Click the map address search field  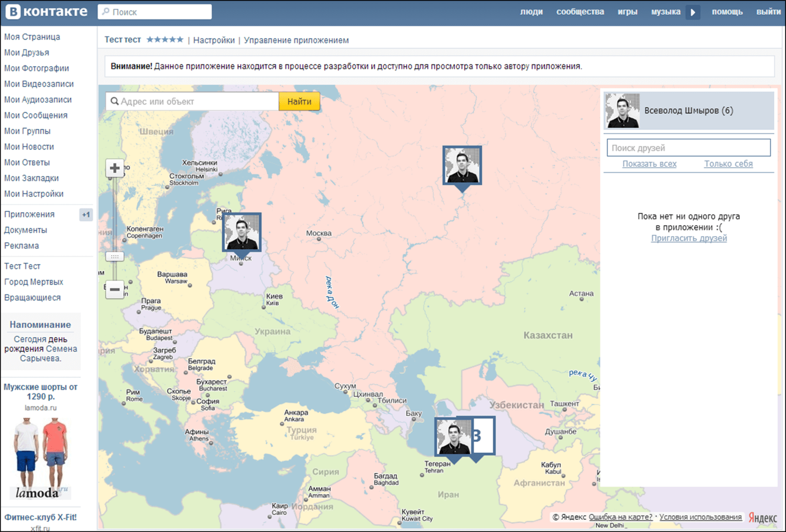coord(193,101)
